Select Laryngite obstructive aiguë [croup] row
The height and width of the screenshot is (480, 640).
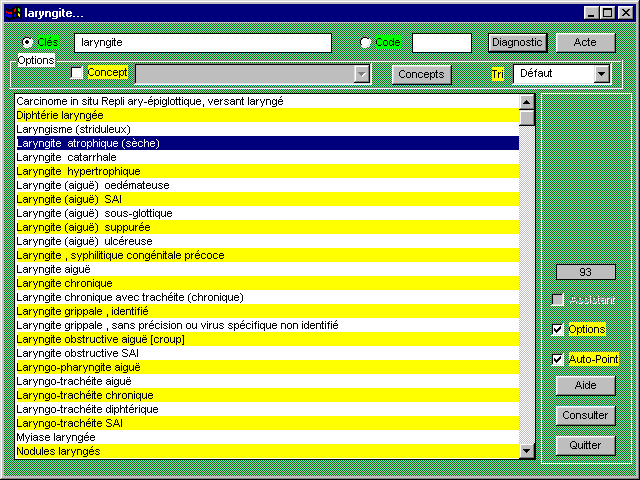pyautogui.click(x=267, y=339)
